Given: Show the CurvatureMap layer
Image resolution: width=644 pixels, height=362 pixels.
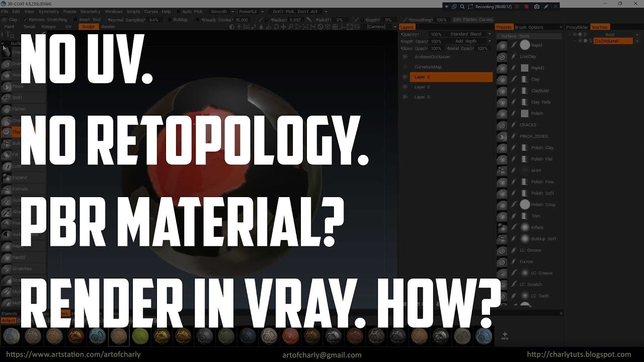Looking at the screenshot, I should point(405,67).
